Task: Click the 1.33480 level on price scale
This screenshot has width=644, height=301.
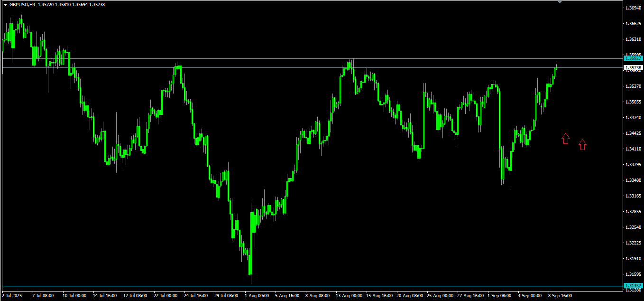Action: [634, 180]
